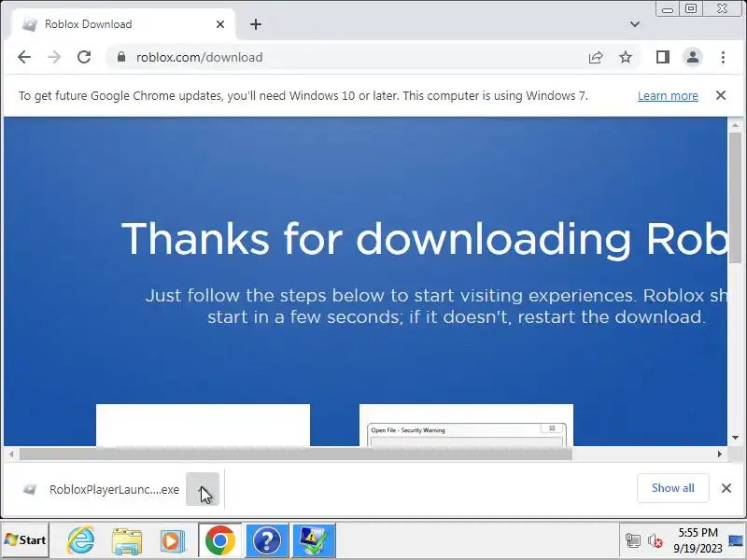
Task: Expand the download item options arrow
Action: point(203,489)
